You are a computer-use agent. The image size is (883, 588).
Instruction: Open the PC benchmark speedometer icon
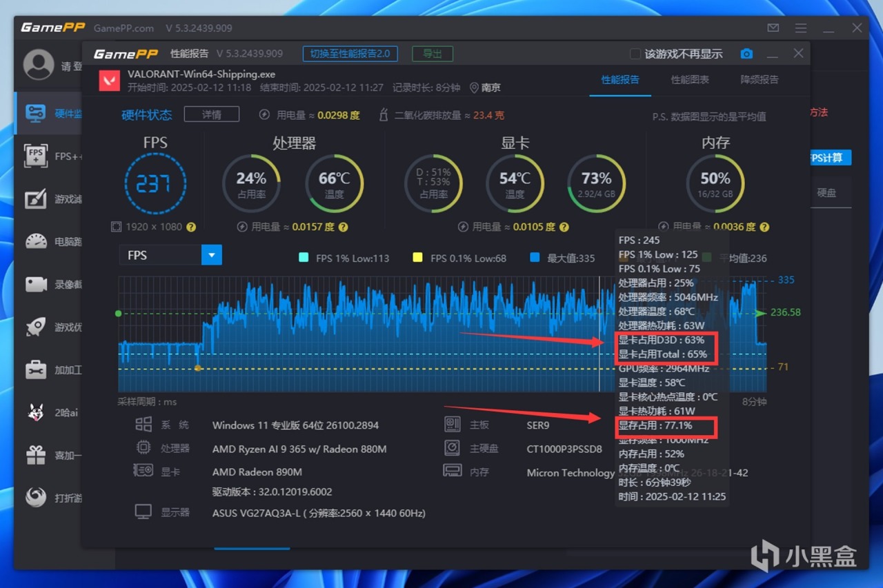tap(36, 241)
